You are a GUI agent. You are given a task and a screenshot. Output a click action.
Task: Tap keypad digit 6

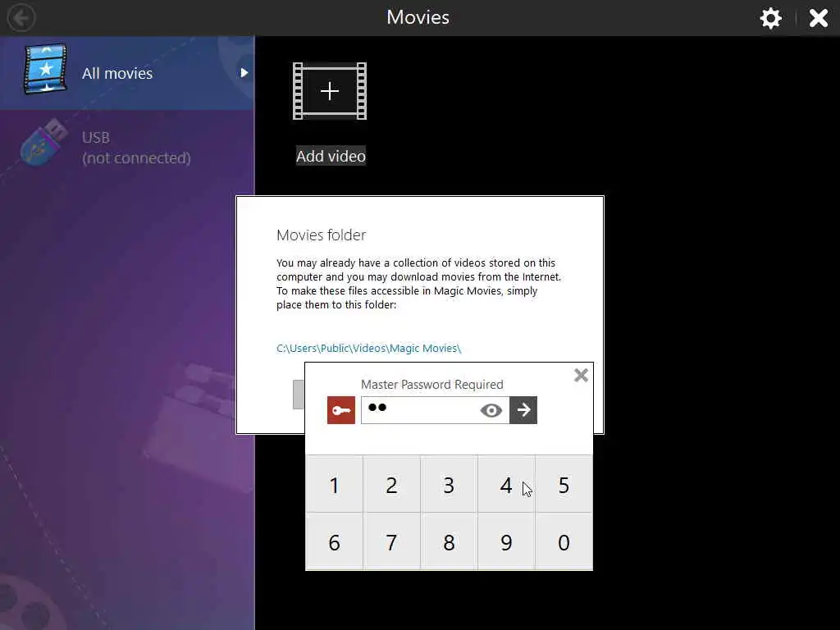pyautogui.click(x=334, y=542)
